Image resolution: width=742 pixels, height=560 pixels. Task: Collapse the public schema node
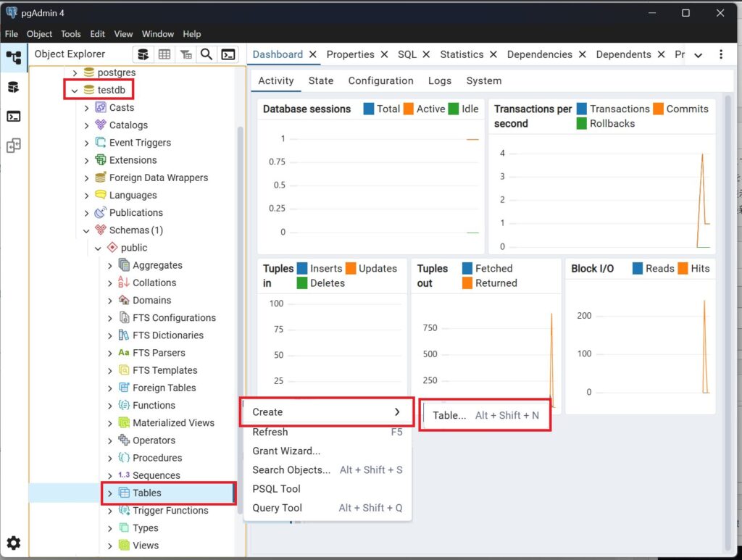[98, 248]
